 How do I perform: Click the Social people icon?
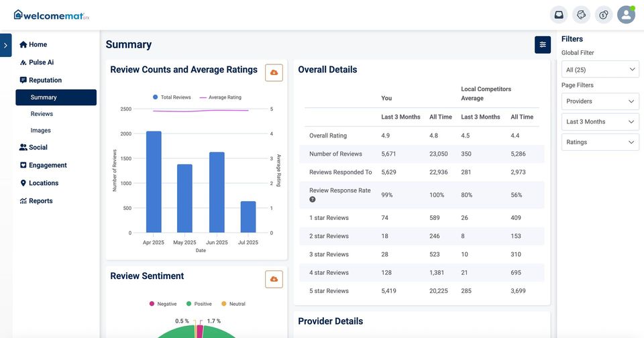pyautogui.click(x=23, y=147)
